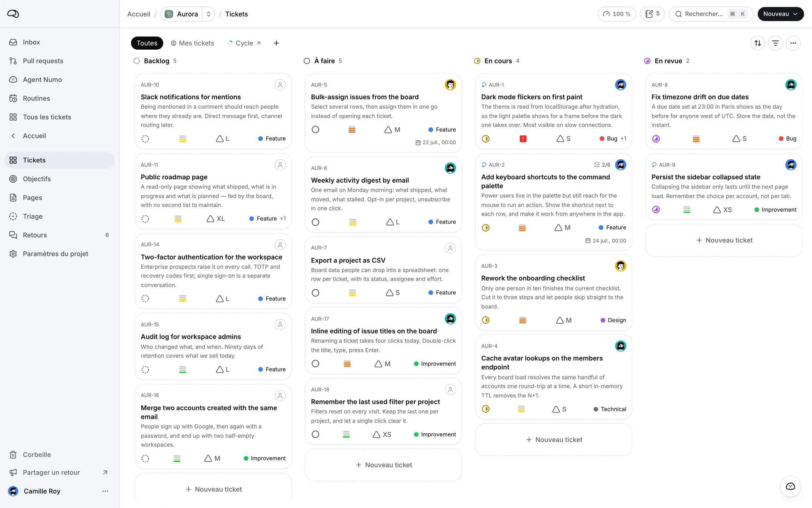
Task: Open Objectifs in sidebar
Action: tap(60, 179)
